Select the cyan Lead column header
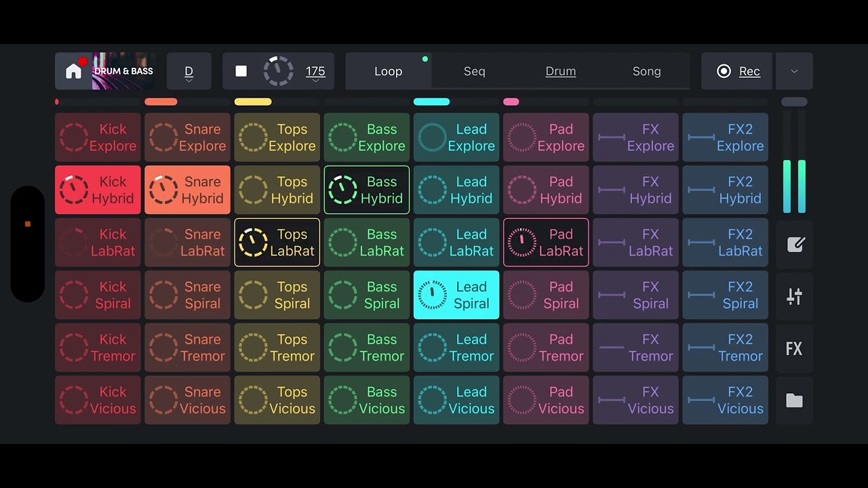This screenshot has height=488, width=868. click(x=431, y=102)
